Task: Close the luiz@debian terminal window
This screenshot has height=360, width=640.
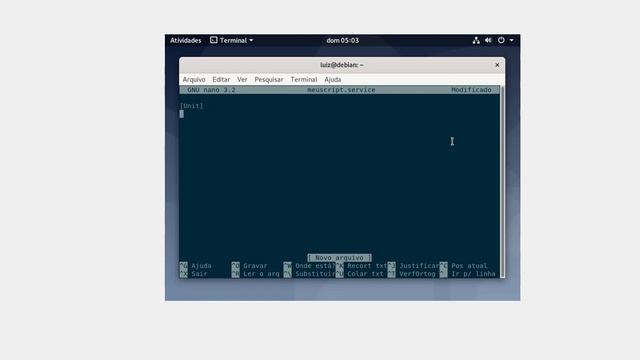Action: click(497, 65)
